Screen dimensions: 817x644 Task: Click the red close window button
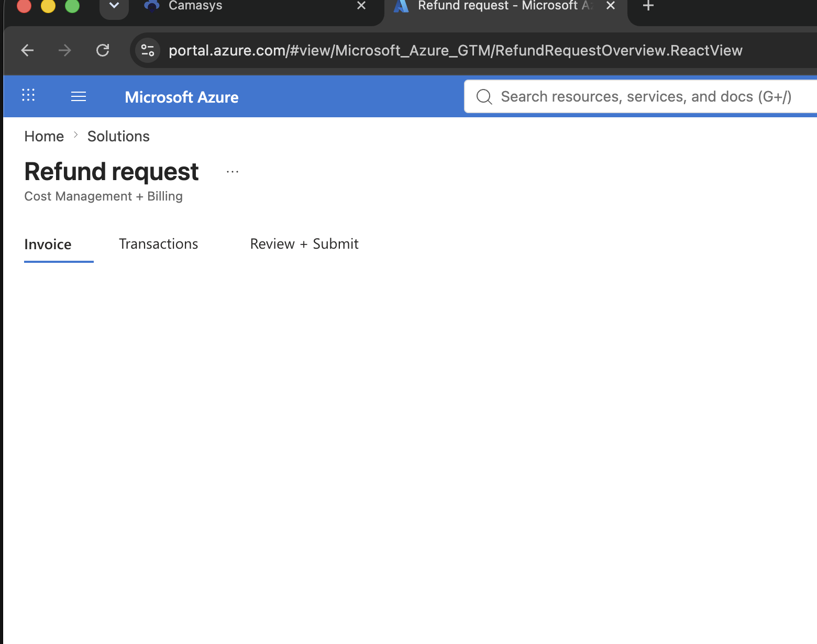24,5
